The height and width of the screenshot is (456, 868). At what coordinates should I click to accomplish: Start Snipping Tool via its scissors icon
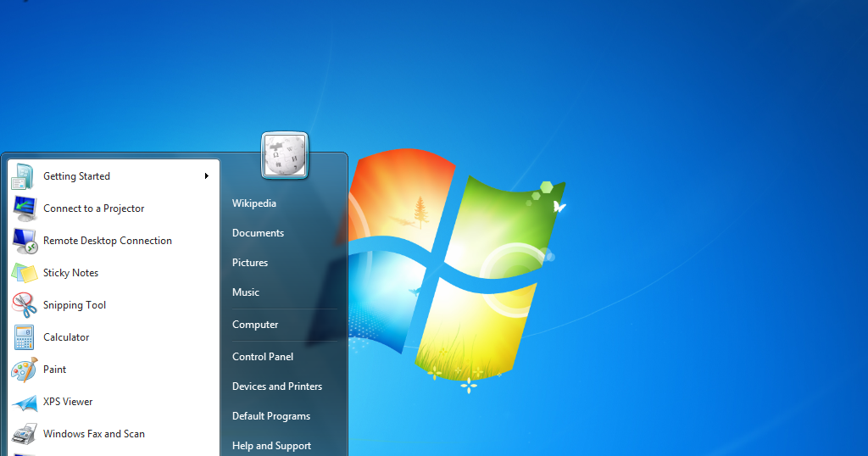coord(24,305)
